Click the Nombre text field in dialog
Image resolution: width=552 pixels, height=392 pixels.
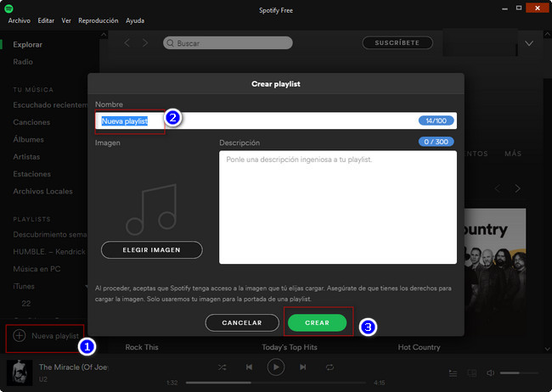pyautogui.click(x=276, y=120)
